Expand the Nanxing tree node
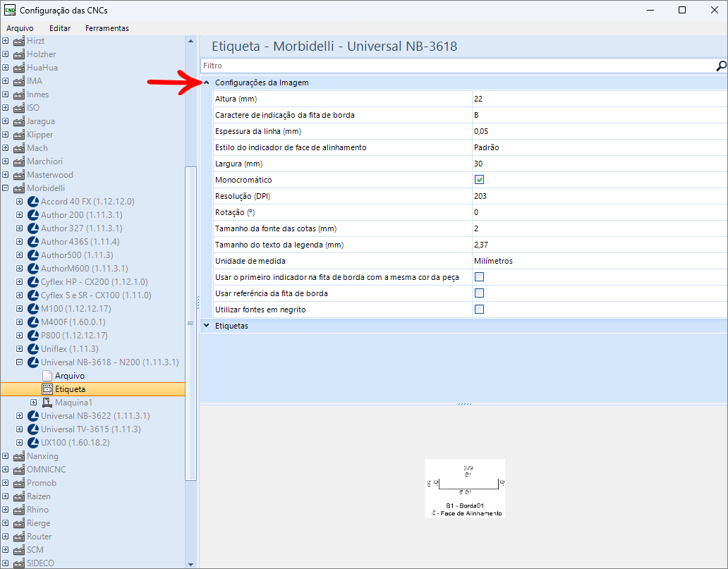Screen dimensions: 728x569 pyautogui.click(x=6, y=456)
